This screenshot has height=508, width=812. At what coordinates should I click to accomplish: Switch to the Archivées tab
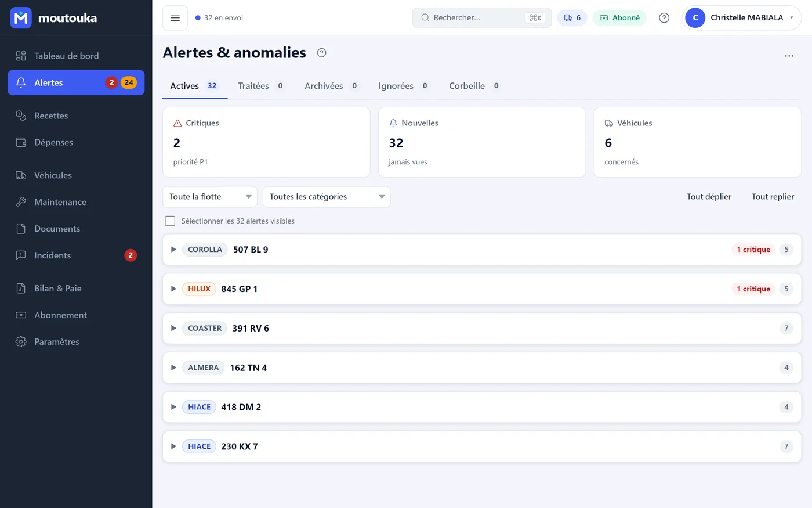point(331,86)
